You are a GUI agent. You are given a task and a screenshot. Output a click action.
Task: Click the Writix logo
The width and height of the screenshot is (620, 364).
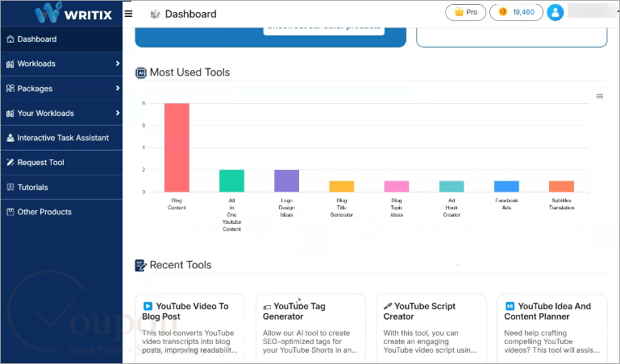(73, 13)
